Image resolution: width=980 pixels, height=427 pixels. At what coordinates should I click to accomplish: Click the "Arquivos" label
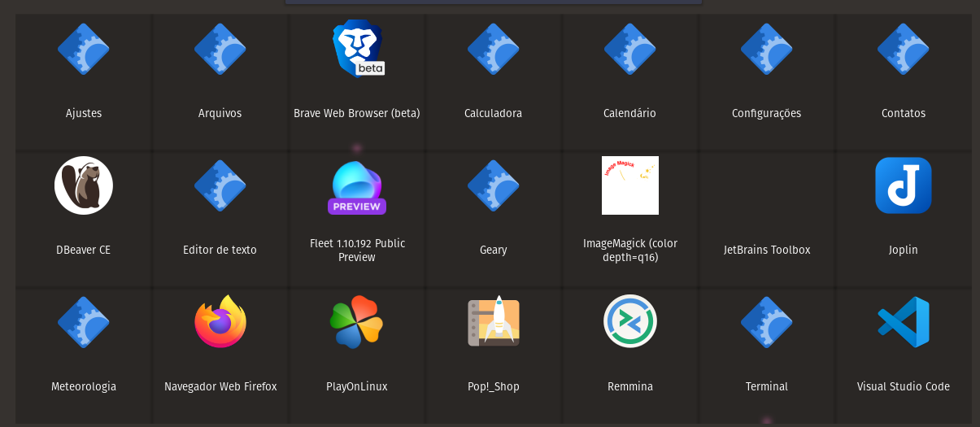[220, 113]
